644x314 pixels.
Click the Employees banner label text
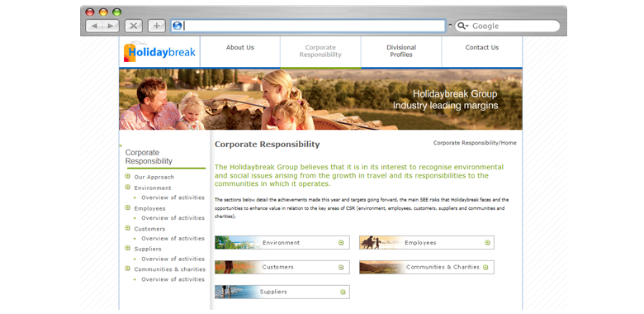[420, 243]
